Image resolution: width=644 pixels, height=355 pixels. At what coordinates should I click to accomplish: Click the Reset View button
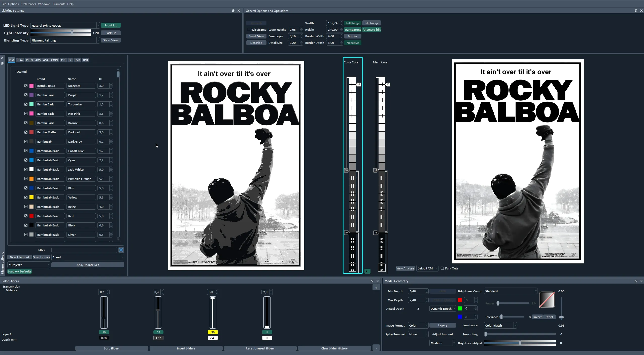(x=256, y=36)
